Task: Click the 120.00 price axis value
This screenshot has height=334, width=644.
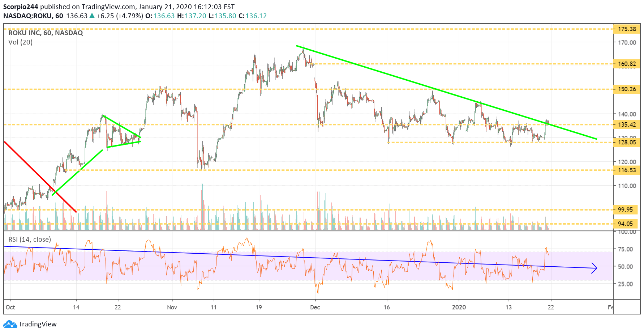Action: tap(627, 162)
